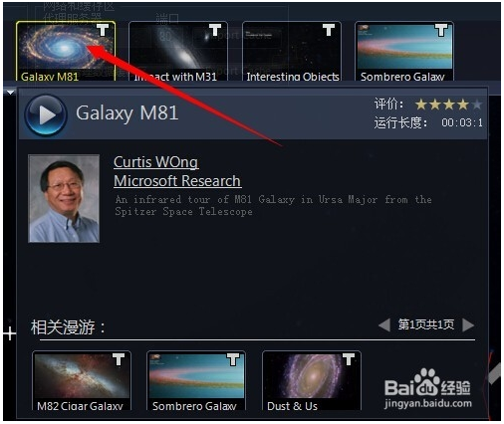Click the T icon on M82 Cigar Galaxy

pos(119,359)
